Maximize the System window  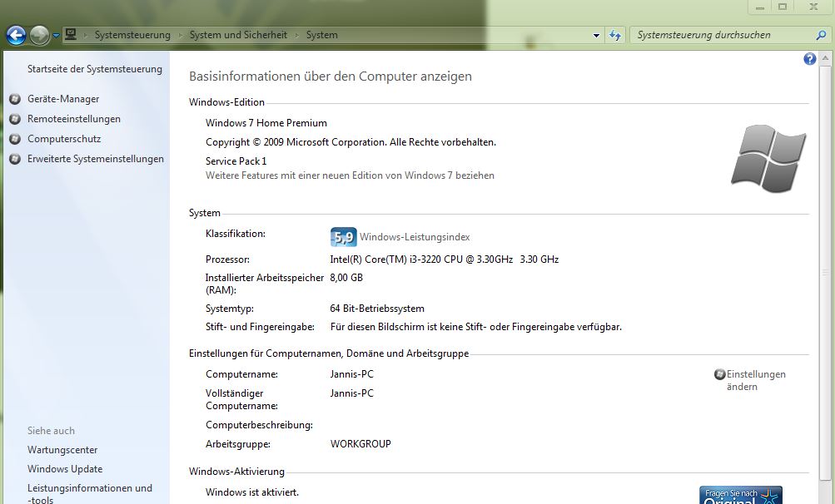coord(783,7)
